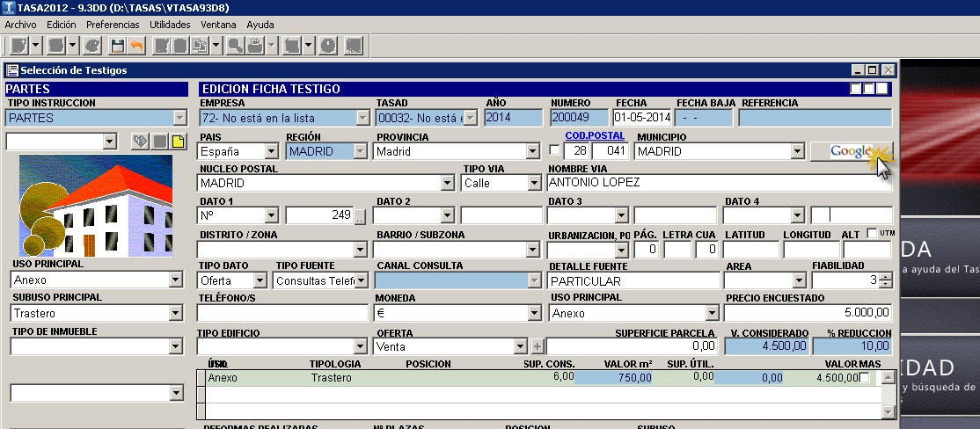Toggle the UTM checkbox
The width and height of the screenshot is (980, 429).
tap(872, 234)
